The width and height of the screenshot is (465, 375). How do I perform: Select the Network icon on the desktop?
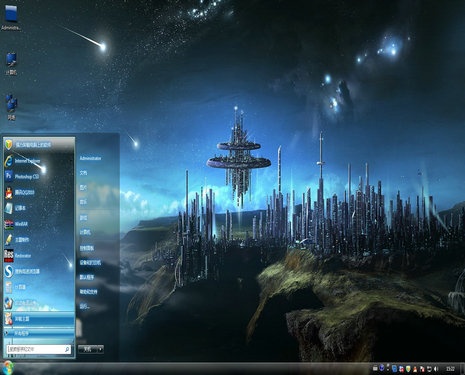click(11, 107)
